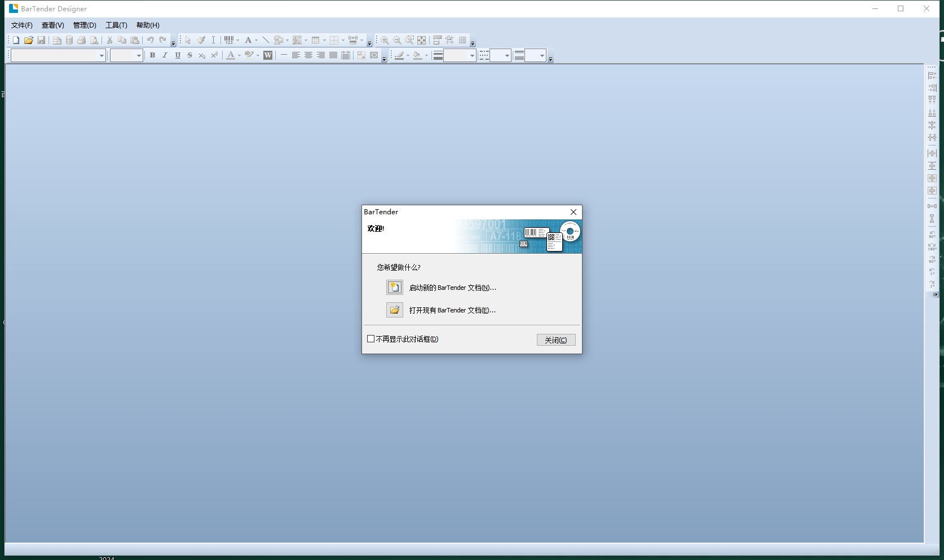Viewport: 944px width, 560px height.
Task: Toggle align left text
Action: click(295, 55)
